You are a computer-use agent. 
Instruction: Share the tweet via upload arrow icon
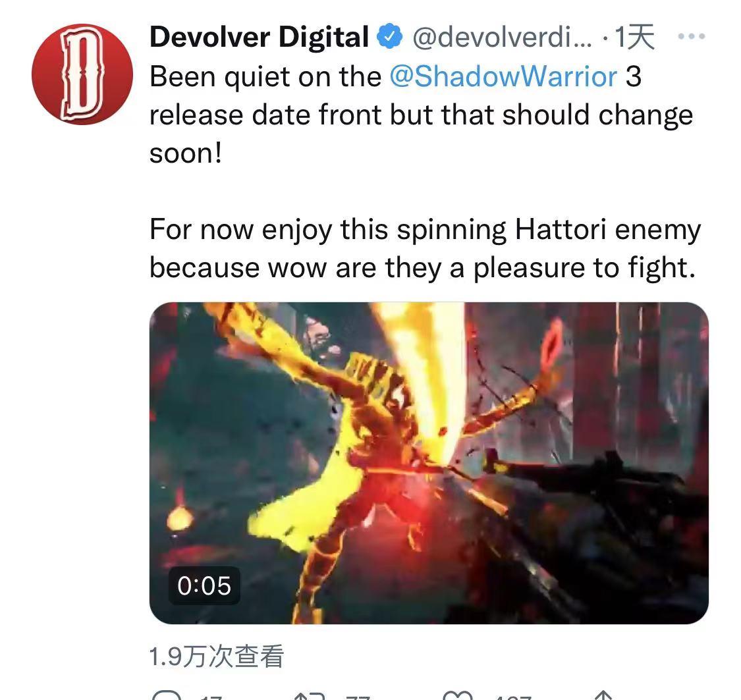point(603,695)
